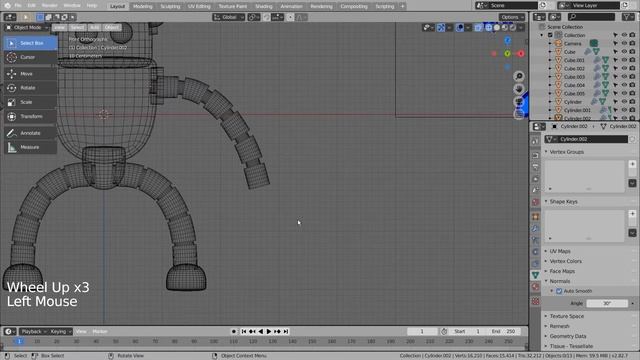Open the Output properties tab icon
Viewport: 640px width, 360px height.
[x=536, y=167]
